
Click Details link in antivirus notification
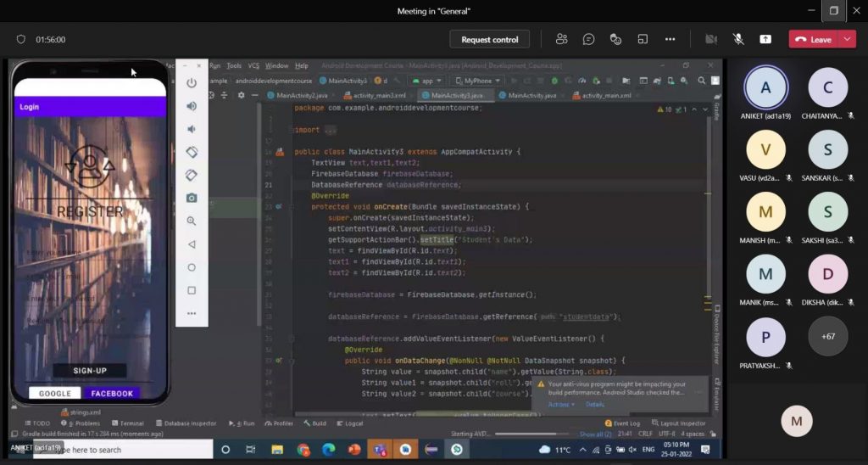pos(595,405)
